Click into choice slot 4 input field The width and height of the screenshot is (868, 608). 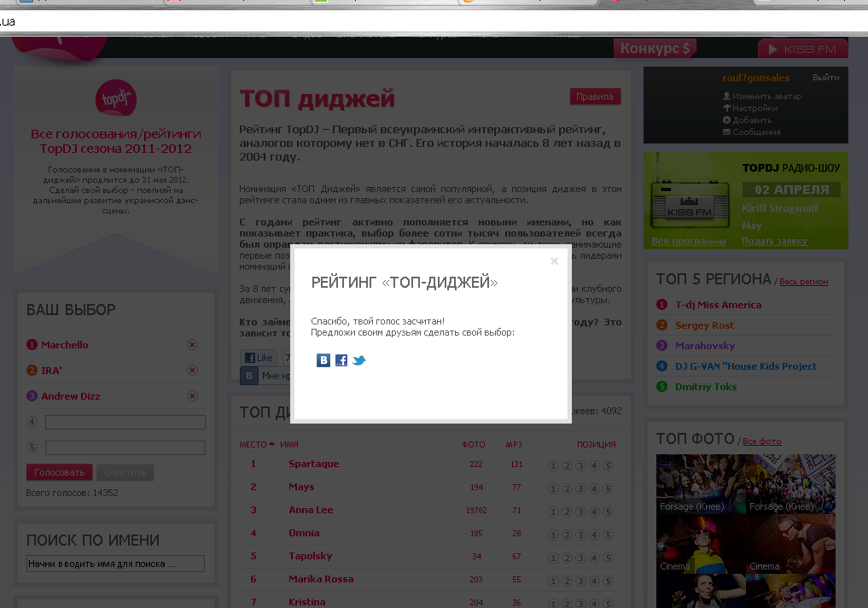(x=125, y=422)
